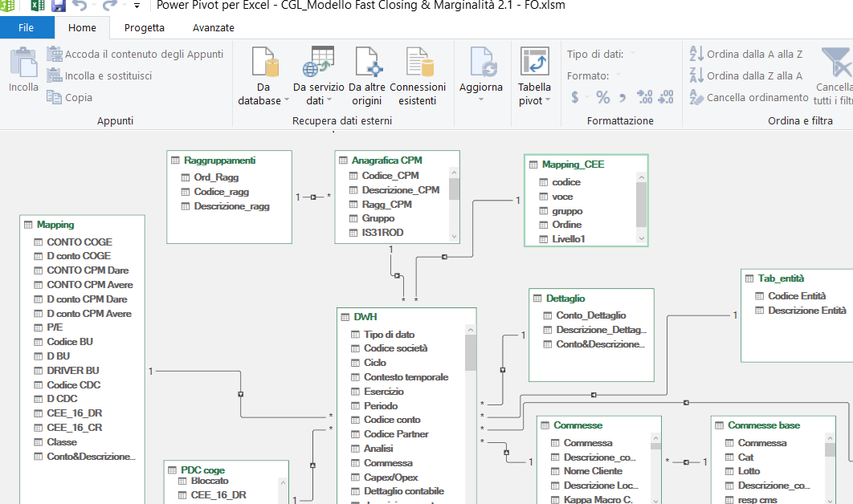This screenshot has width=853, height=504.
Task: Open the Aggiorna dropdown arrow
Action: pos(481,100)
